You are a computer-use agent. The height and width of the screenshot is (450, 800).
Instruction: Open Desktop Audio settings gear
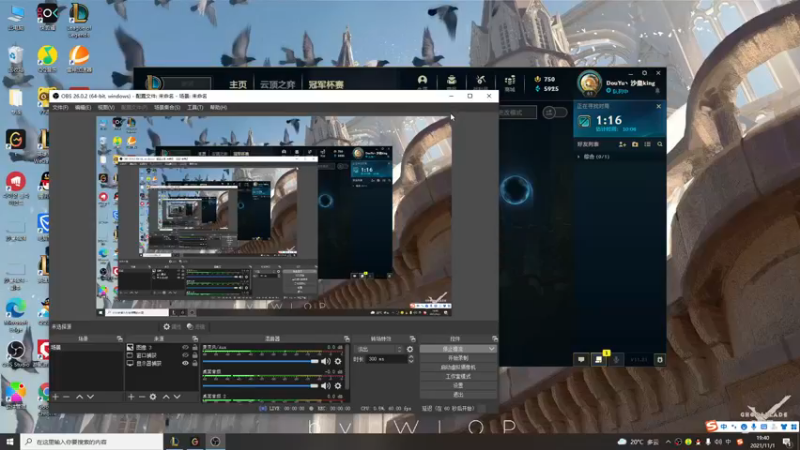(x=338, y=386)
